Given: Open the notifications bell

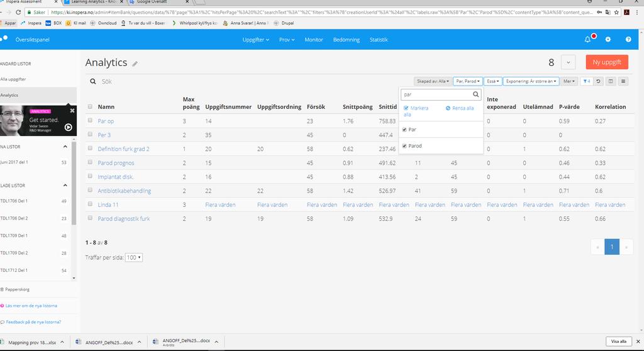Looking at the screenshot, I should [x=587, y=40].
